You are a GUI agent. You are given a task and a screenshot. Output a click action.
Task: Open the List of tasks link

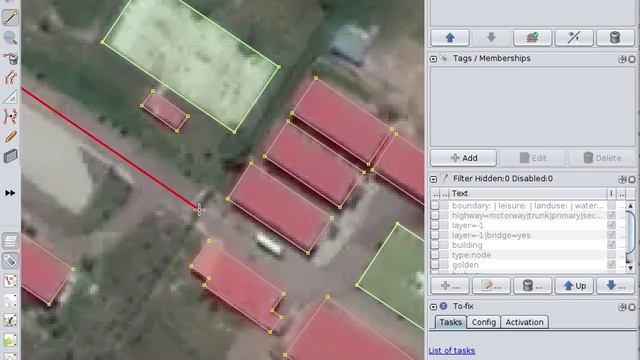[452, 351]
